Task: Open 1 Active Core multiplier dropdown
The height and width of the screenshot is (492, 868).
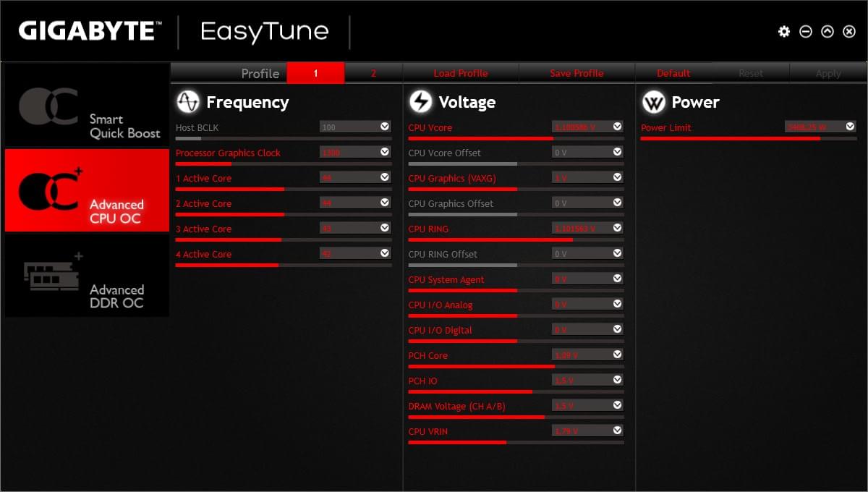Action: (x=385, y=177)
